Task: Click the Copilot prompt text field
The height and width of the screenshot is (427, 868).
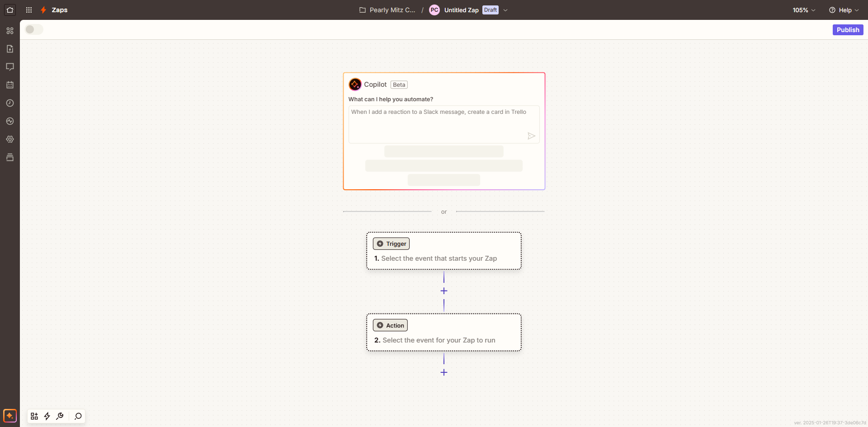Action: 439,123
